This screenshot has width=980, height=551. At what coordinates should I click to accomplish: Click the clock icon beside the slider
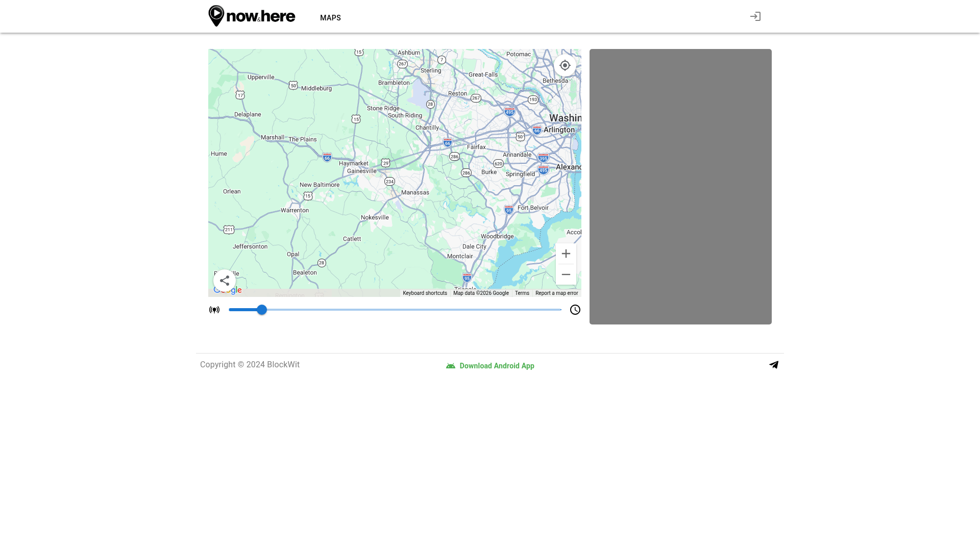tap(575, 310)
